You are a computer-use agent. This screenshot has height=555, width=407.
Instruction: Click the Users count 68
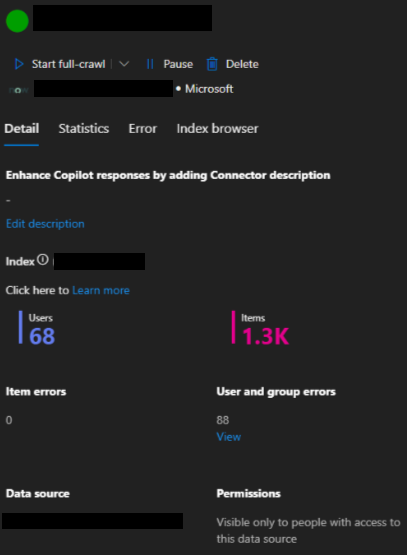[x=42, y=336]
